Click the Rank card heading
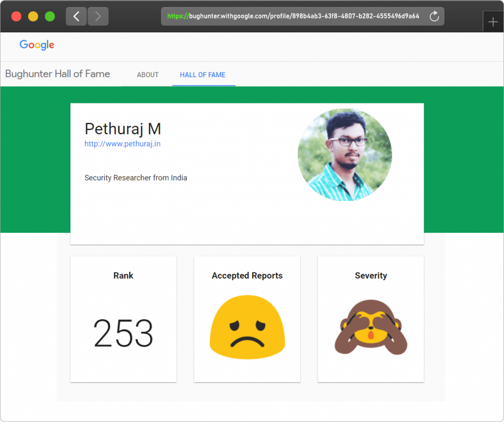The image size is (504, 422). pos(124,276)
